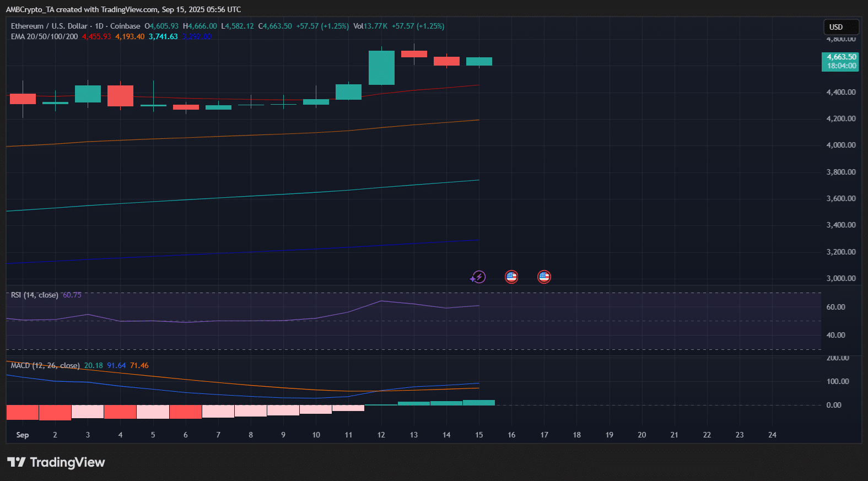This screenshot has width=868, height=481.
Task: Click the Ethereum / U.S. Dollar symbol title
Action: (49, 26)
